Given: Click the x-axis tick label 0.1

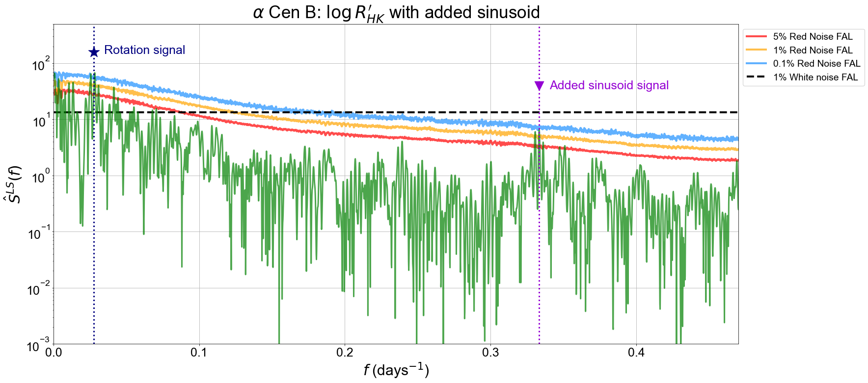Looking at the screenshot, I should coord(199,352).
